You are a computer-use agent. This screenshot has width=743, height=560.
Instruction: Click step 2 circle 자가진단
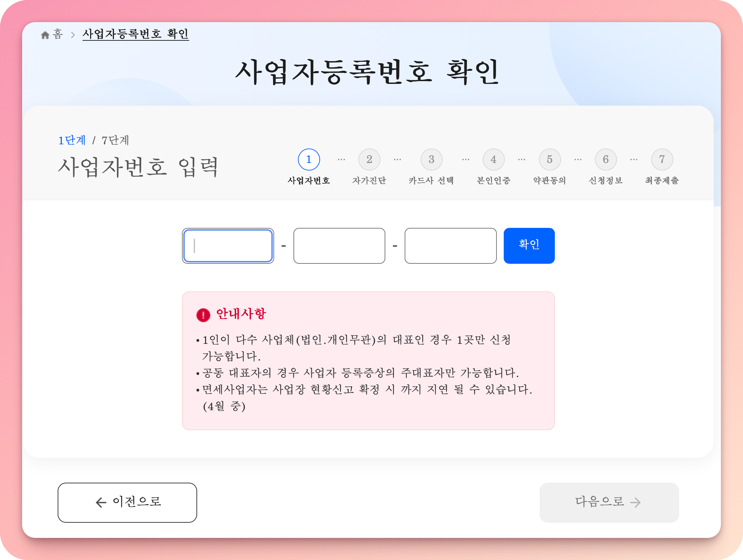pyautogui.click(x=369, y=160)
